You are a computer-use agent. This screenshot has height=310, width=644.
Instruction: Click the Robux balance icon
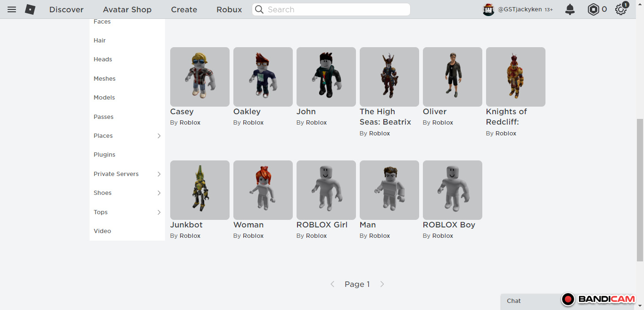click(x=593, y=9)
